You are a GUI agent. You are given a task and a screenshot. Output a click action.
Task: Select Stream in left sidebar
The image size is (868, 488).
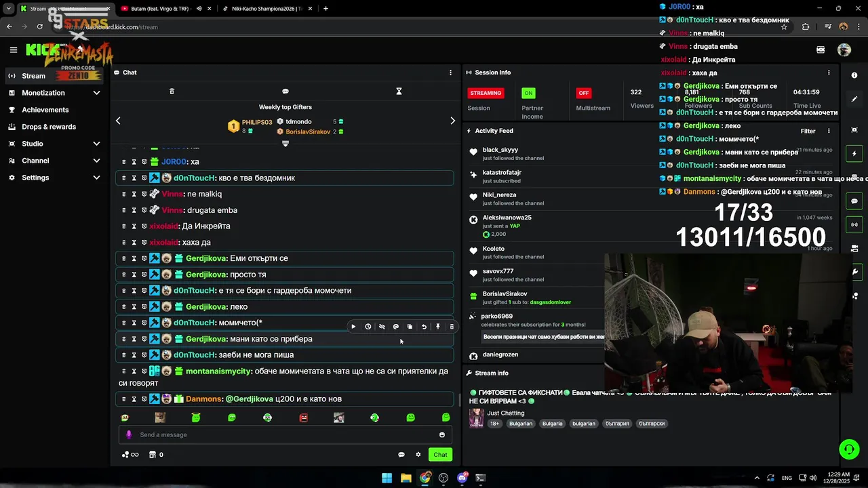55,76
